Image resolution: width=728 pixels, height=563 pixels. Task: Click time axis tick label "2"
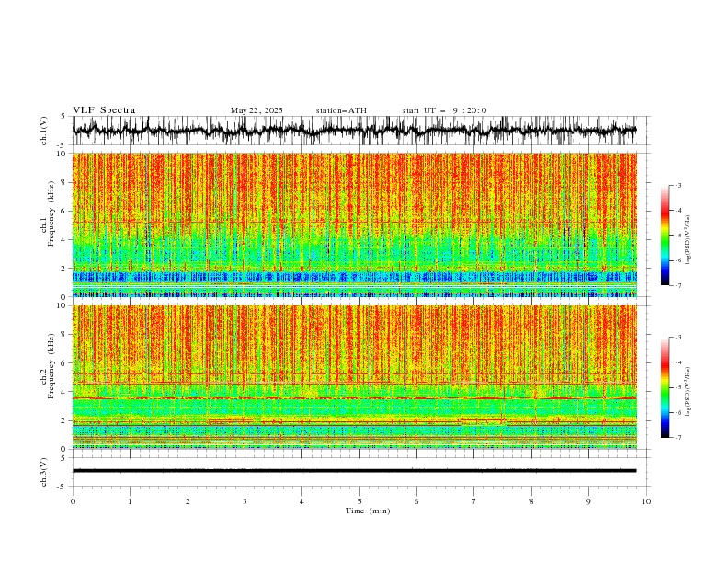click(x=188, y=501)
